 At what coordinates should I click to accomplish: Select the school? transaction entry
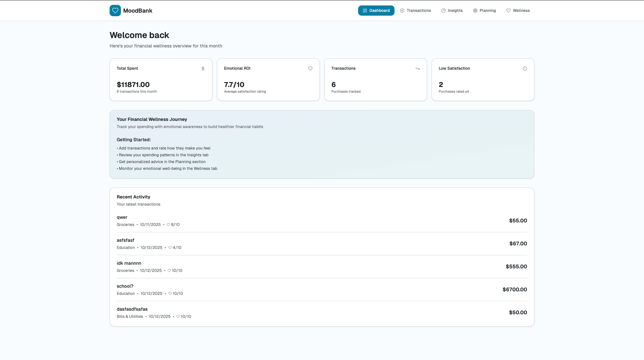(x=322, y=290)
